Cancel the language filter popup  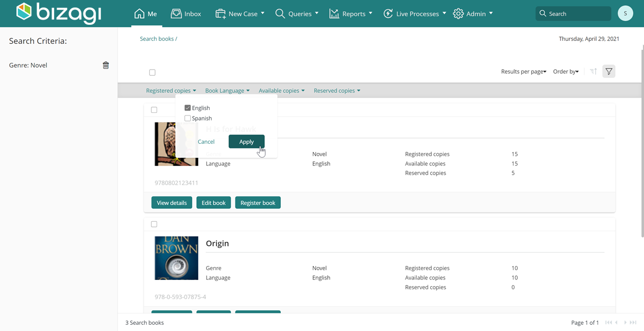206,142
